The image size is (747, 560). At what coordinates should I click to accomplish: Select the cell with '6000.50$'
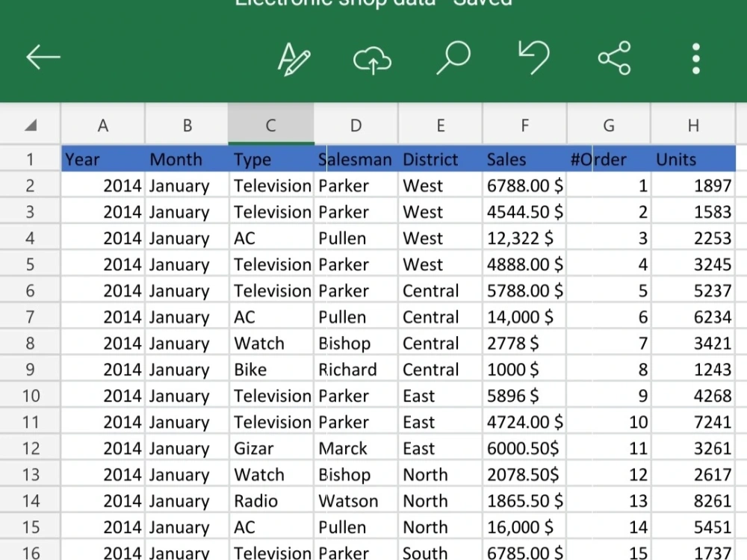[x=524, y=448]
